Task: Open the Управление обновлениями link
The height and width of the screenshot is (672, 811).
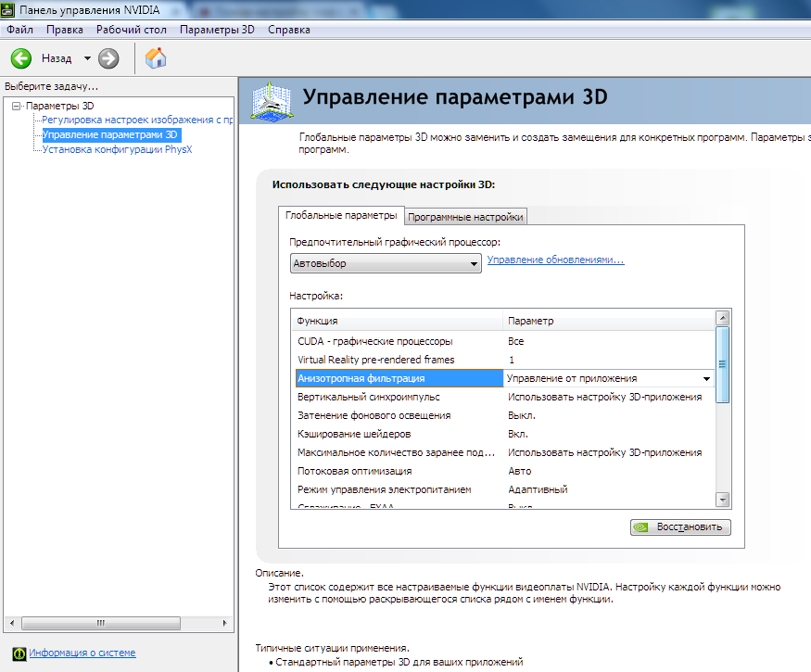Action: (556, 260)
